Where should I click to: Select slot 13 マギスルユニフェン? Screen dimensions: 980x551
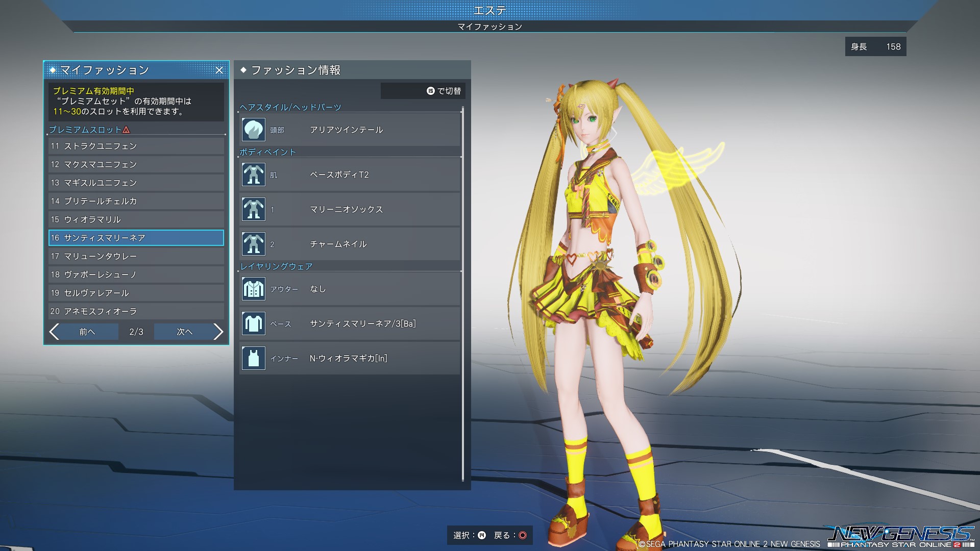click(x=136, y=183)
